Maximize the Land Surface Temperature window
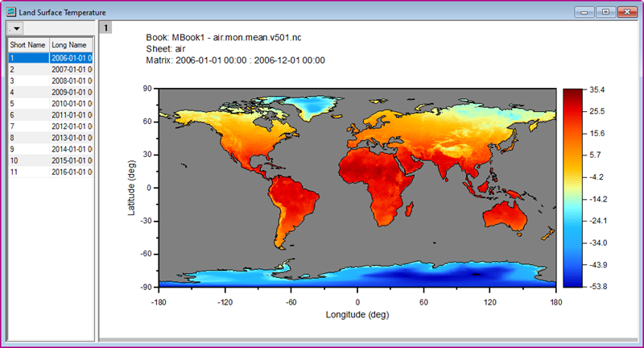Image resolution: width=644 pixels, height=348 pixels. [x=605, y=11]
